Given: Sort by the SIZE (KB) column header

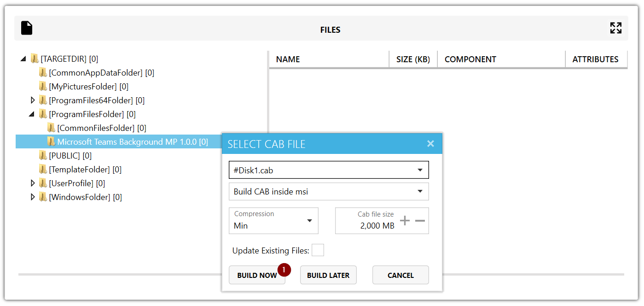Looking at the screenshot, I should [x=413, y=59].
